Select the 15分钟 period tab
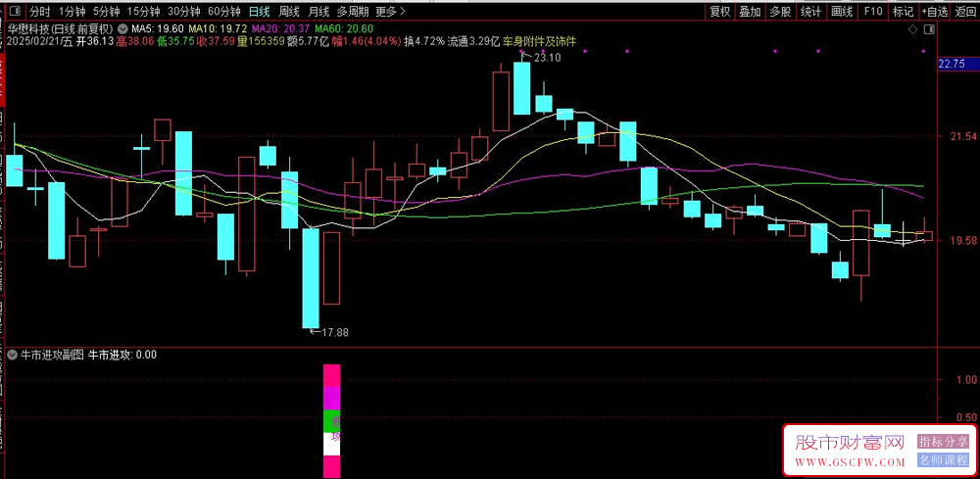Image resolution: width=980 pixels, height=479 pixels. point(143,11)
